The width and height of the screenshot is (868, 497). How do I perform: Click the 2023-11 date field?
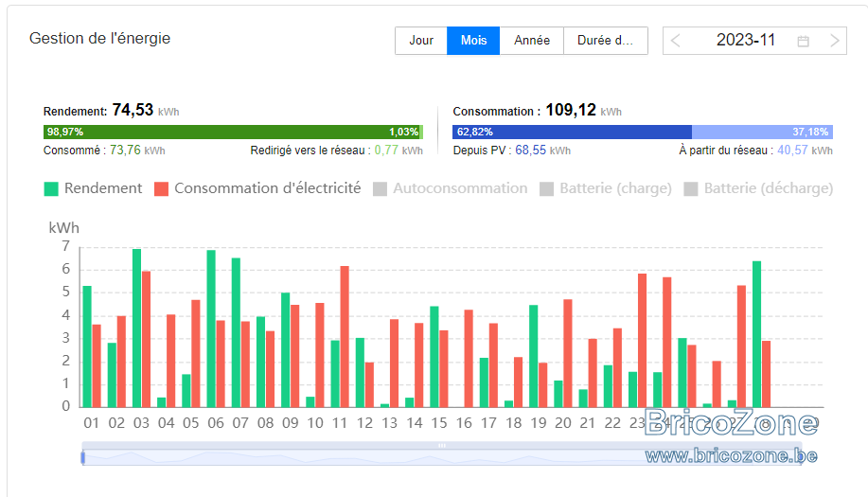click(x=745, y=41)
